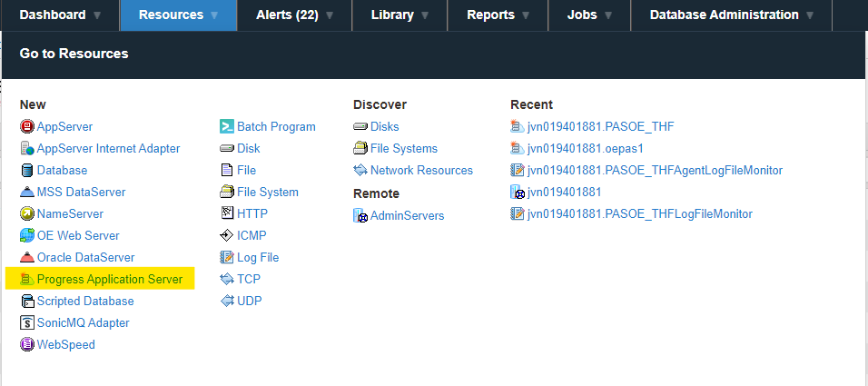Click the Log File icon

pyautogui.click(x=227, y=258)
